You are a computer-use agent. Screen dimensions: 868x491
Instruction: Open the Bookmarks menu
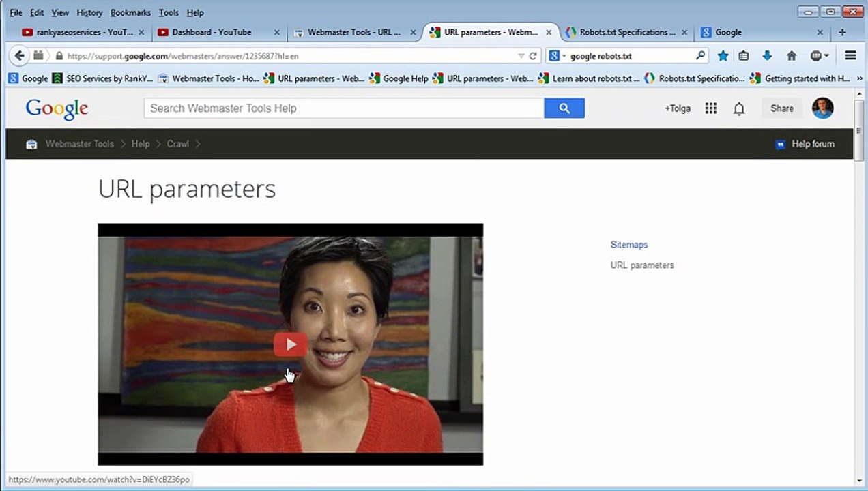pyautogui.click(x=130, y=12)
